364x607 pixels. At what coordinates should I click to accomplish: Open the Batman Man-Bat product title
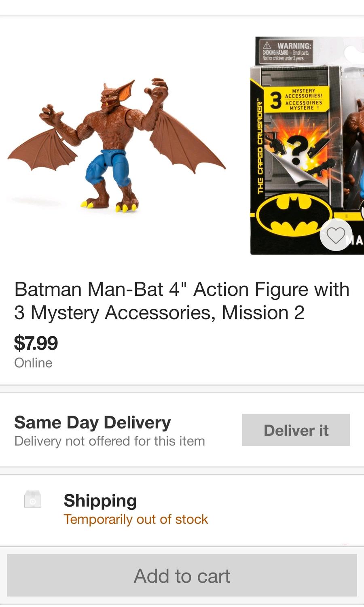click(x=182, y=301)
